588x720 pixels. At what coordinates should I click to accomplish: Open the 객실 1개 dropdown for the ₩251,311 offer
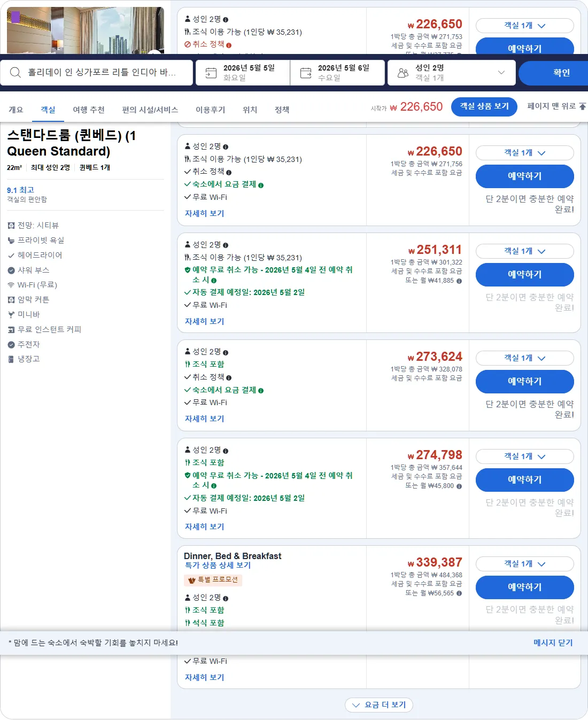[525, 251]
